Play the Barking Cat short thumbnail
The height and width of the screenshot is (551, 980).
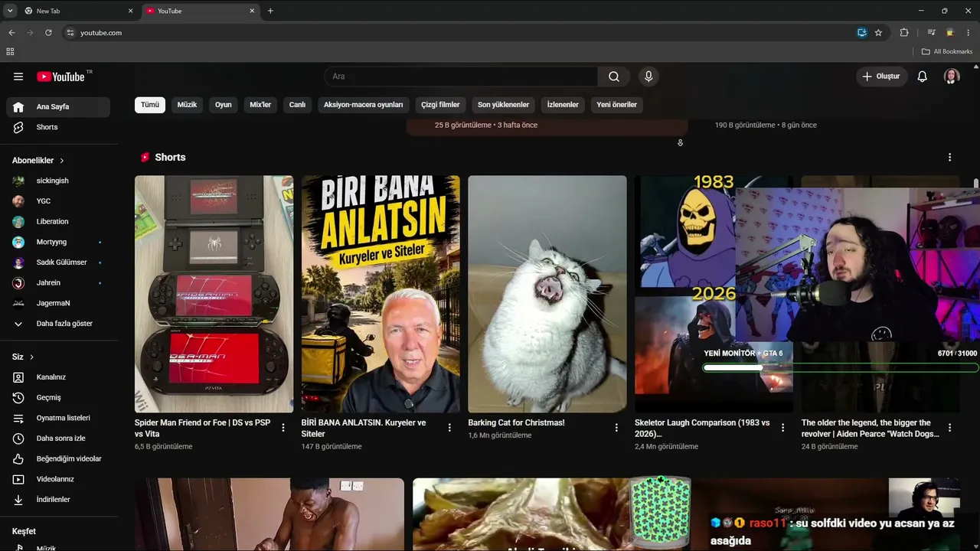click(547, 295)
